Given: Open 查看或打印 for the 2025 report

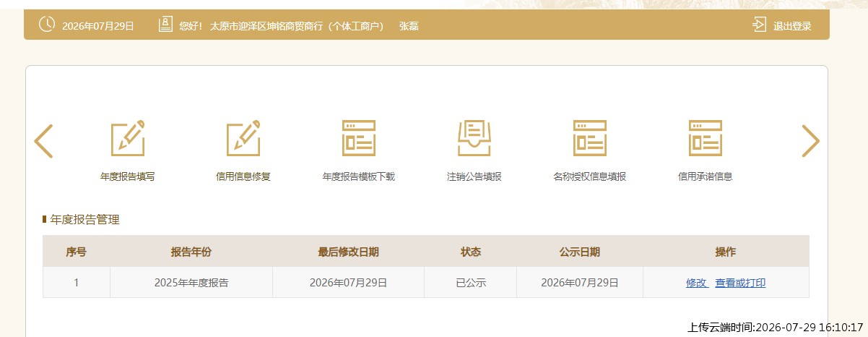Looking at the screenshot, I should (740, 283).
